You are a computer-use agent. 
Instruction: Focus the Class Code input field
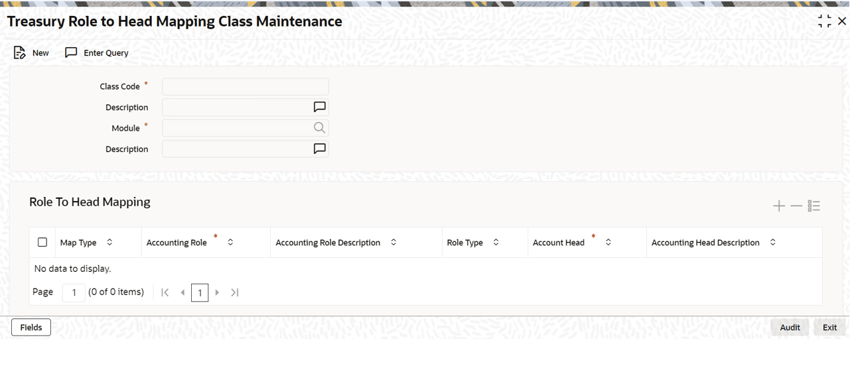[x=246, y=86]
